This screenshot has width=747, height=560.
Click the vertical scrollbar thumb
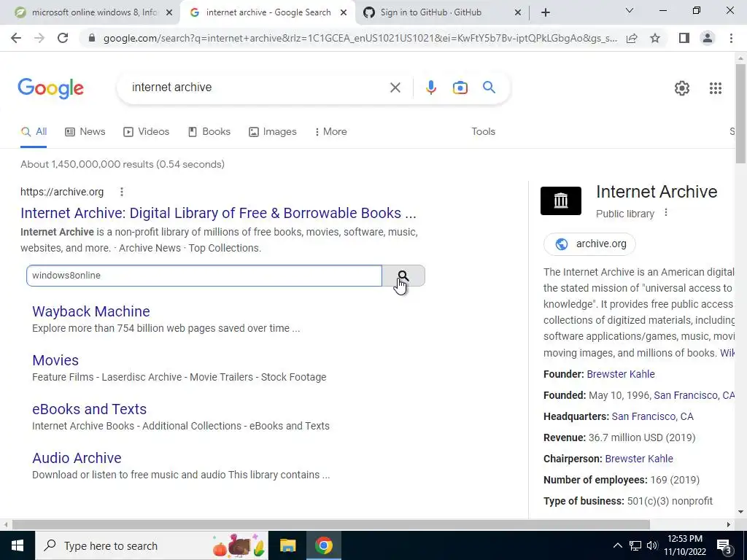(741, 113)
